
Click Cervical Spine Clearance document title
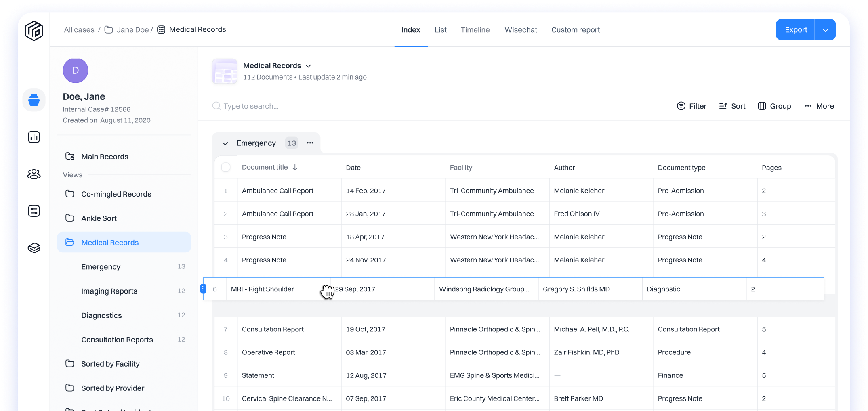pos(287,398)
